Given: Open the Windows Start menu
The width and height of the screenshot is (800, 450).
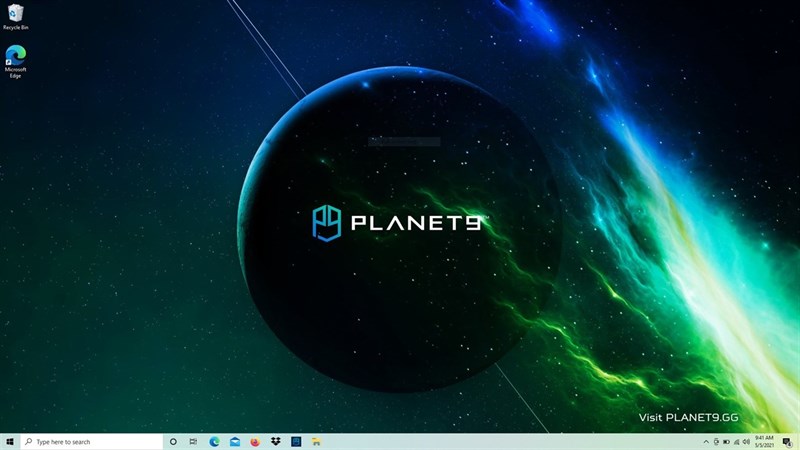Looking at the screenshot, I should pyautogui.click(x=10, y=442).
